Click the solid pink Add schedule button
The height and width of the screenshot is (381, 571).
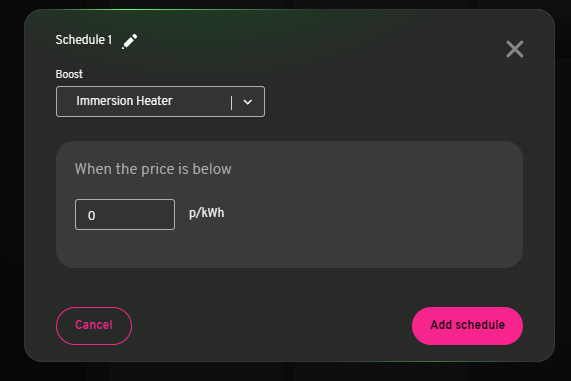pyautogui.click(x=467, y=326)
